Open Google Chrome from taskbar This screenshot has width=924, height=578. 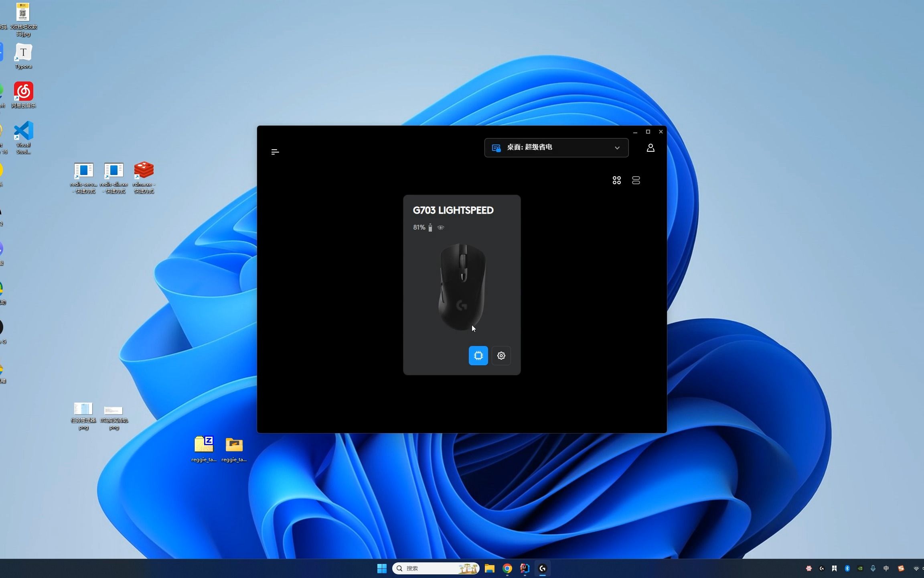(x=507, y=568)
